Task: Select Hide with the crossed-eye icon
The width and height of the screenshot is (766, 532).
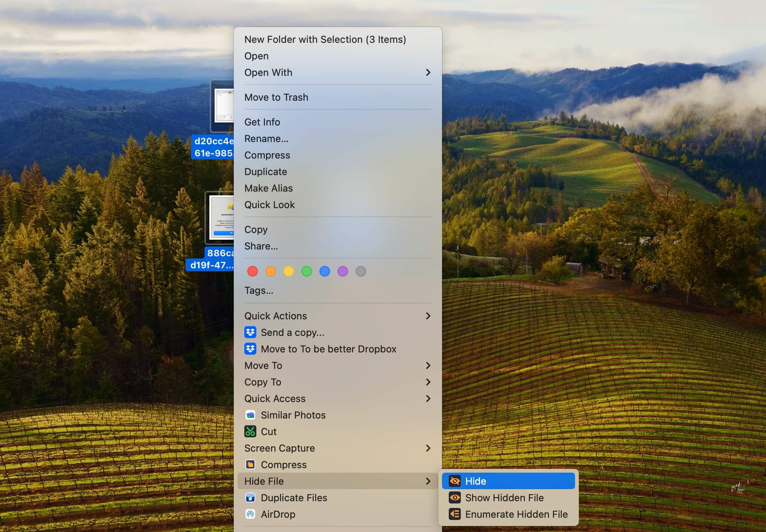Action: (454, 481)
